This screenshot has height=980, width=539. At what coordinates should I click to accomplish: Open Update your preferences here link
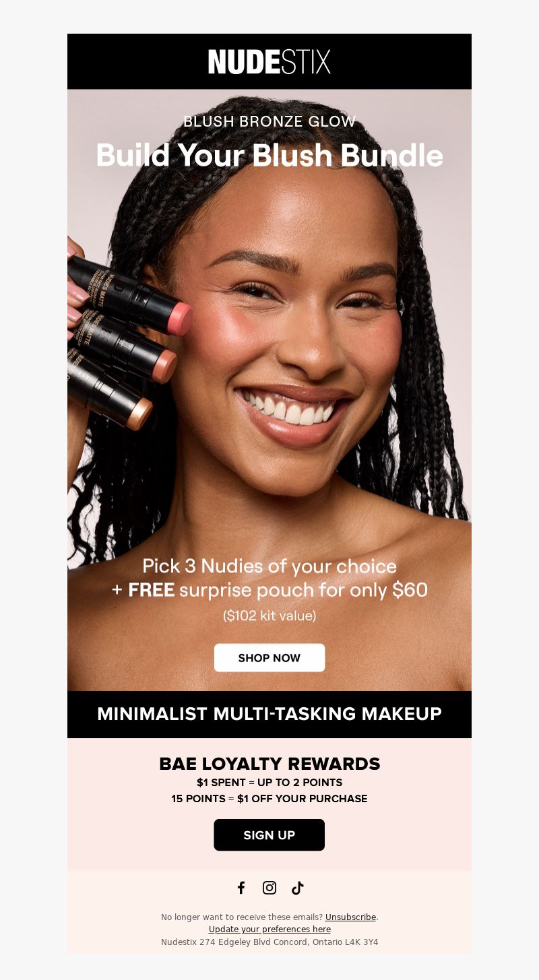(269, 929)
